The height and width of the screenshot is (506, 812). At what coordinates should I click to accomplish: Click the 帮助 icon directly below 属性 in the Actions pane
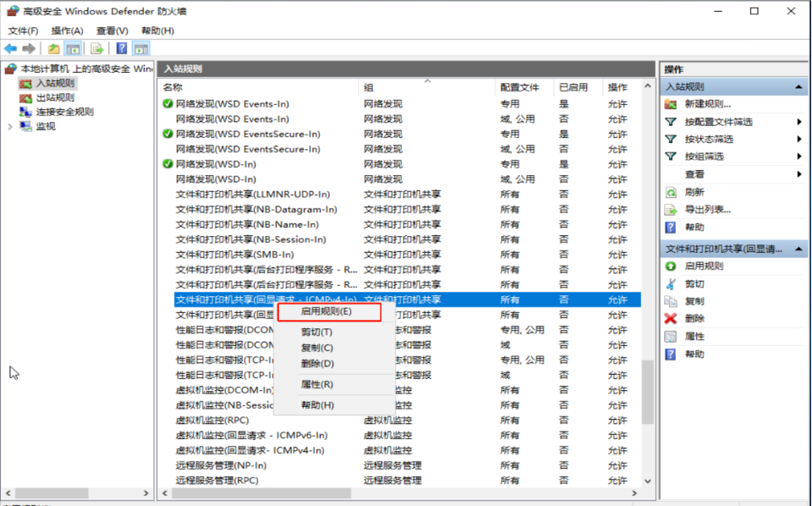point(671,355)
